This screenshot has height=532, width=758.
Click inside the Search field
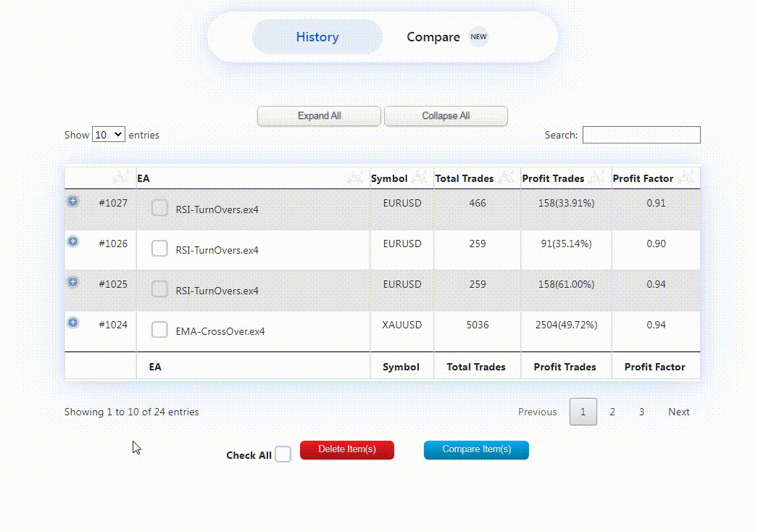click(x=641, y=134)
